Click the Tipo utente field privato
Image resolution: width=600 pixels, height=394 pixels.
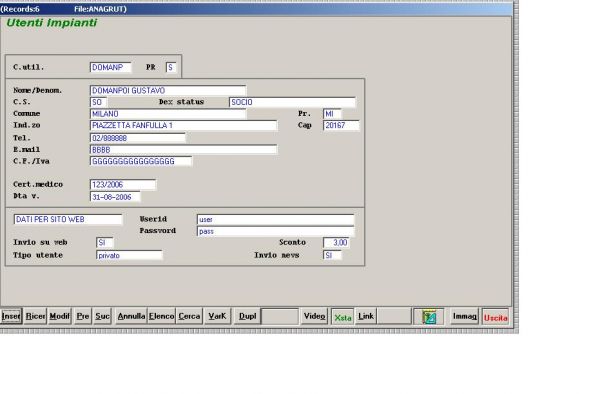tap(129, 255)
